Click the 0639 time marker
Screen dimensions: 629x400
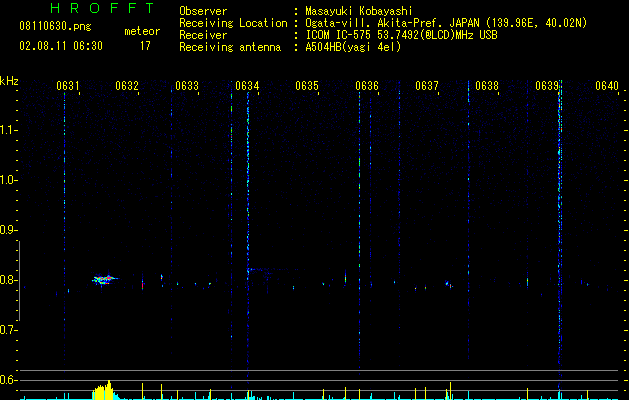point(547,86)
